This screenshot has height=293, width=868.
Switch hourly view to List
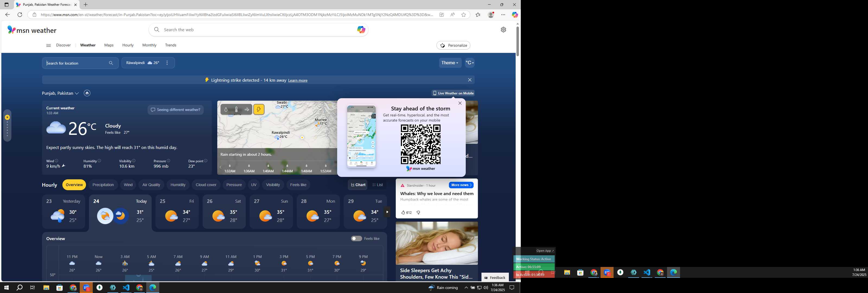(377, 185)
